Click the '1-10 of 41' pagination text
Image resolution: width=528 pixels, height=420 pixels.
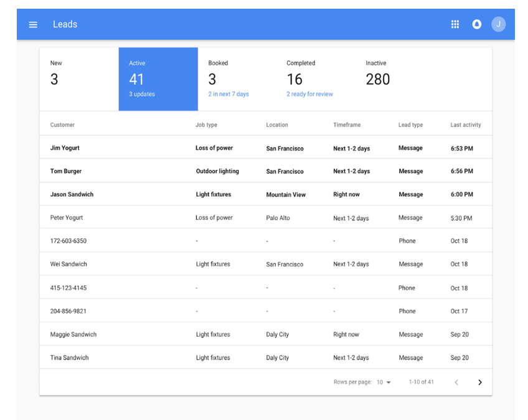pyautogui.click(x=422, y=382)
